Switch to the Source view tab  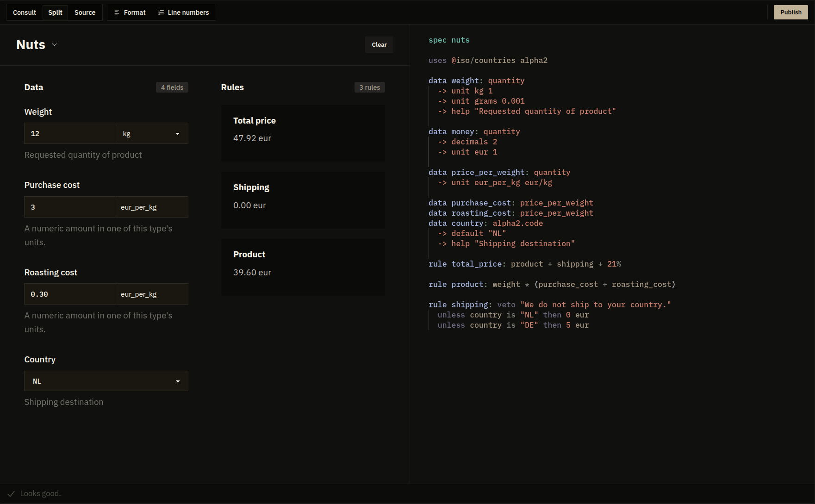pyautogui.click(x=85, y=12)
